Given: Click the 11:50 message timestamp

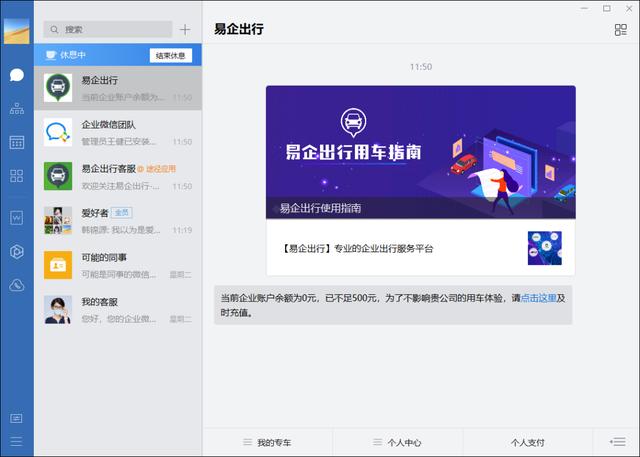Looking at the screenshot, I should (x=421, y=67).
